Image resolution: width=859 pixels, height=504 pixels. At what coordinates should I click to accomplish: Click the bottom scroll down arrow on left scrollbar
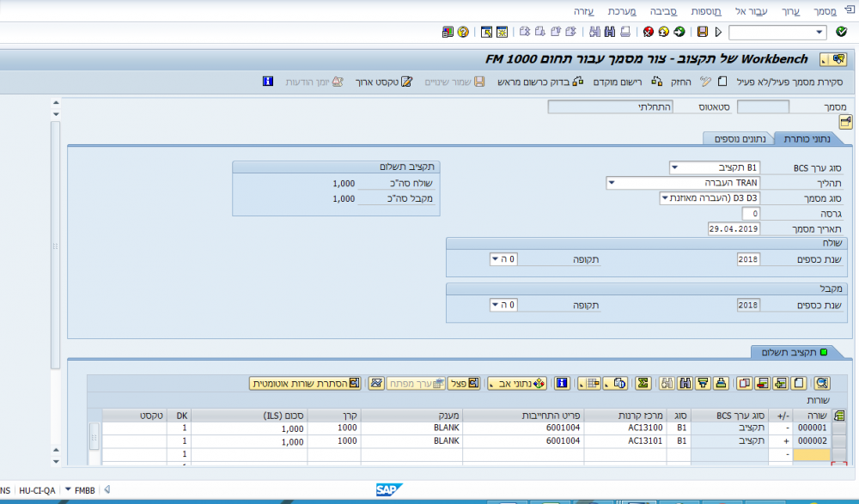[55, 462]
